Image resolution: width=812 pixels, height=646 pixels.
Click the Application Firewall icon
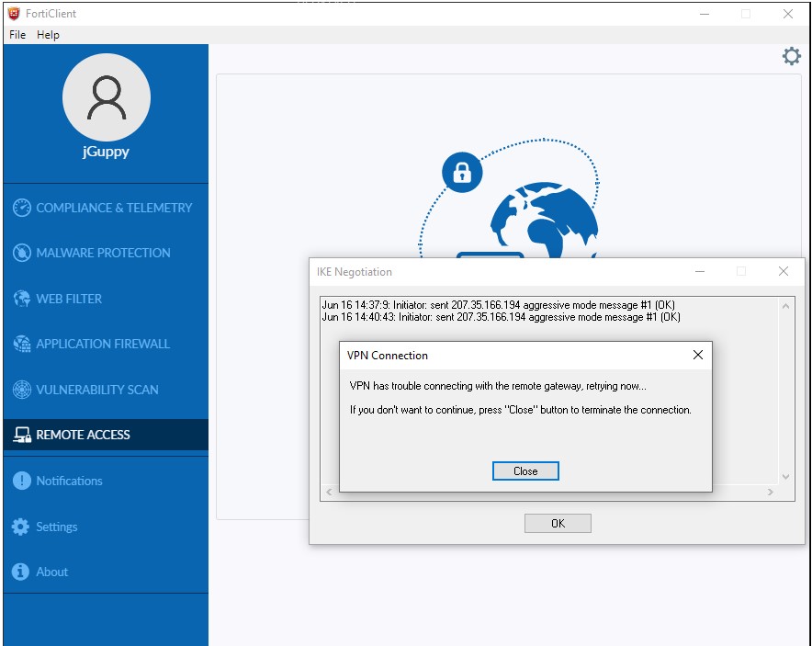[22, 344]
